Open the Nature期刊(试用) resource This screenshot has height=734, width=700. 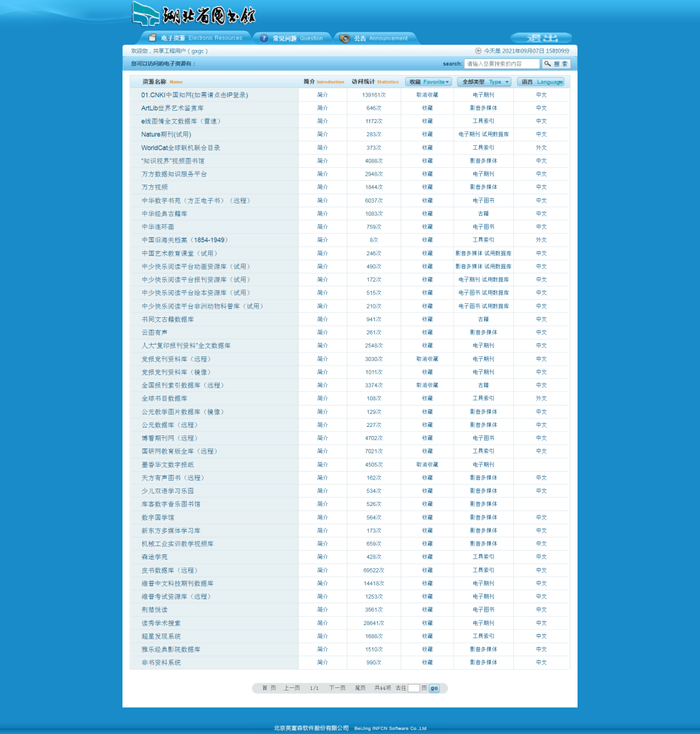click(x=166, y=134)
